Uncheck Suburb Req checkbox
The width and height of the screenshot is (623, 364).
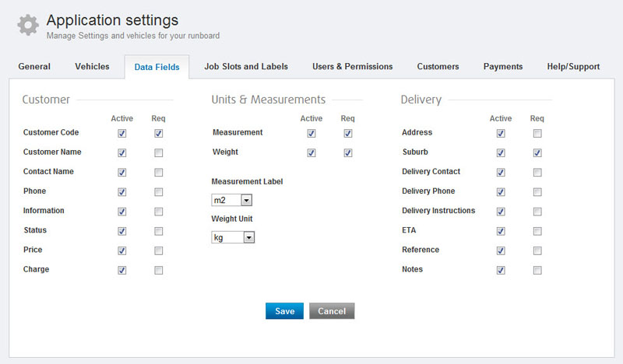pyautogui.click(x=537, y=152)
